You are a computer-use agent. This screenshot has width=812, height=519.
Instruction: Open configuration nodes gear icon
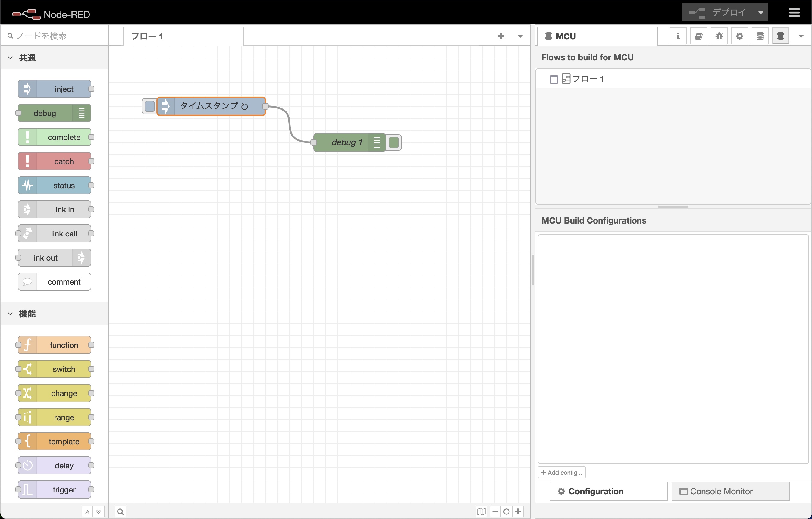[x=739, y=36]
